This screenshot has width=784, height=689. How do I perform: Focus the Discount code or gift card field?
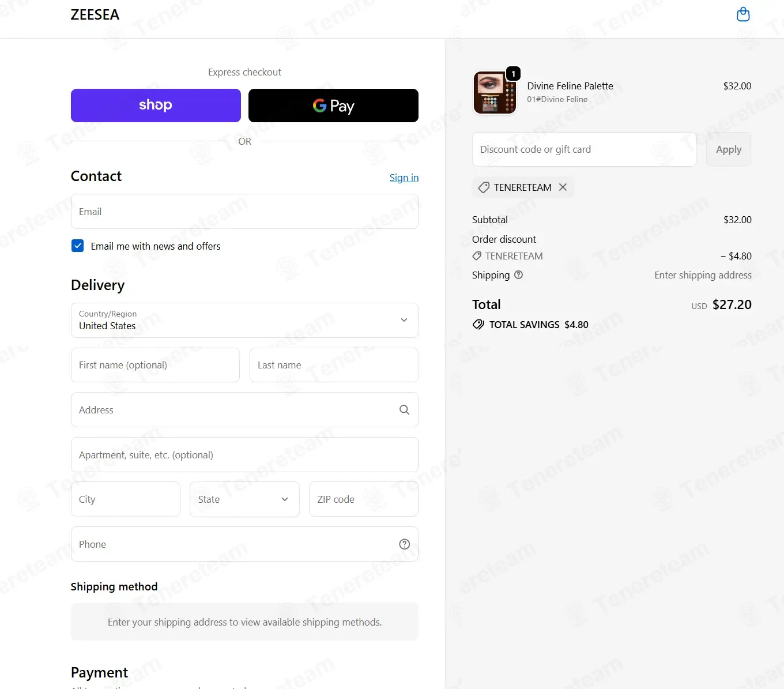tap(585, 149)
